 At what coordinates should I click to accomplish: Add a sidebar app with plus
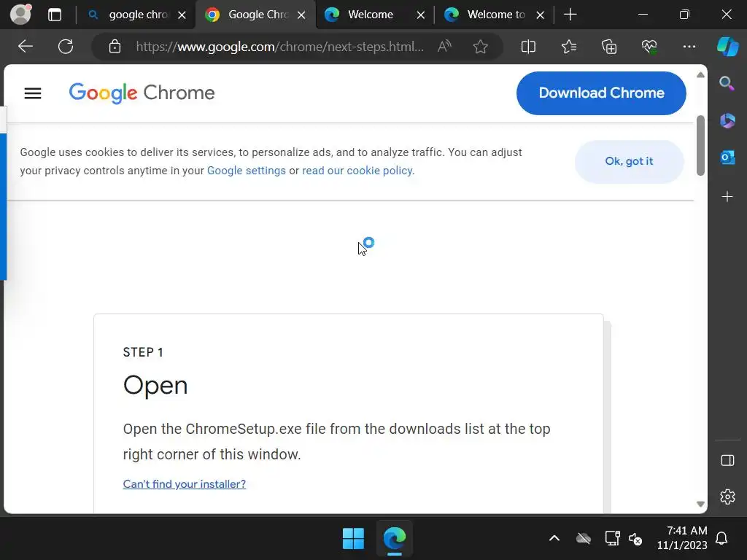pyautogui.click(x=727, y=197)
